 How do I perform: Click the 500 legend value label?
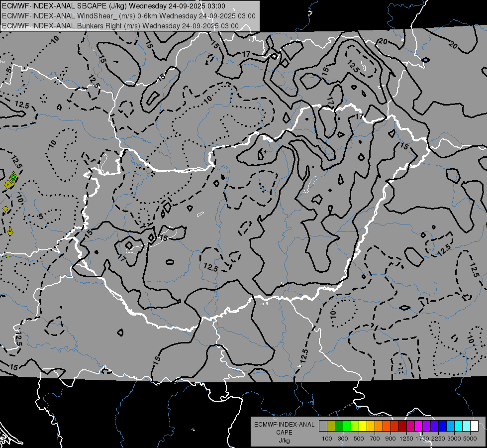pyautogui.click(x=359, y=439)
